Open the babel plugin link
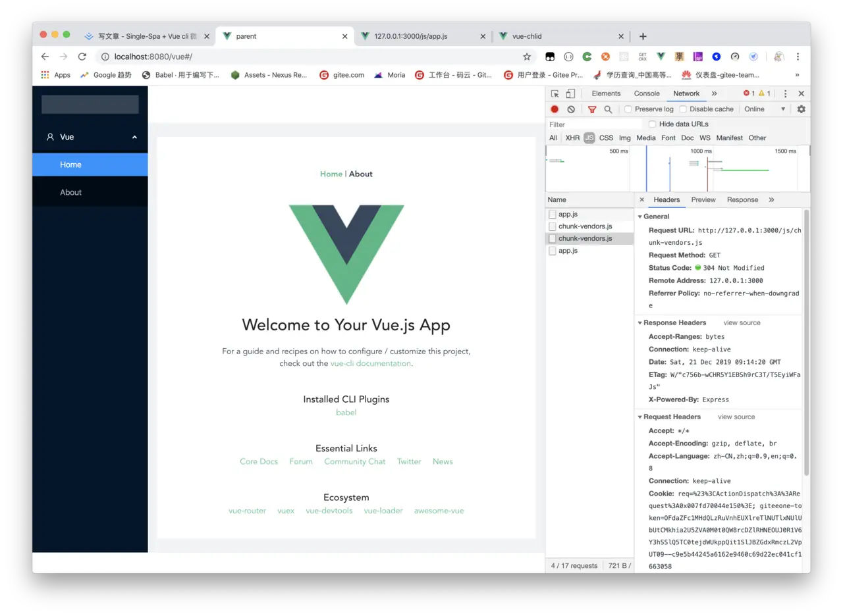This screenshot has height=616, width=843. point(346,413)
